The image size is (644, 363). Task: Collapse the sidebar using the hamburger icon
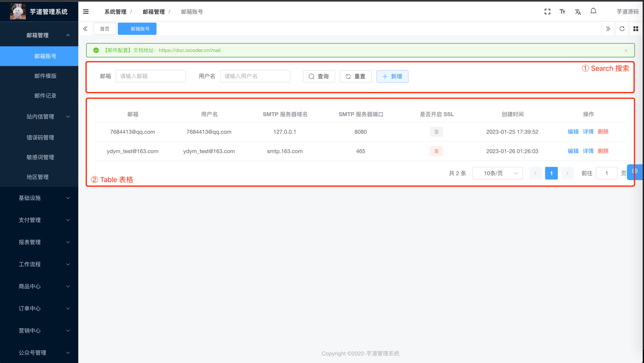pyautogui.click(x=86, y=11)
